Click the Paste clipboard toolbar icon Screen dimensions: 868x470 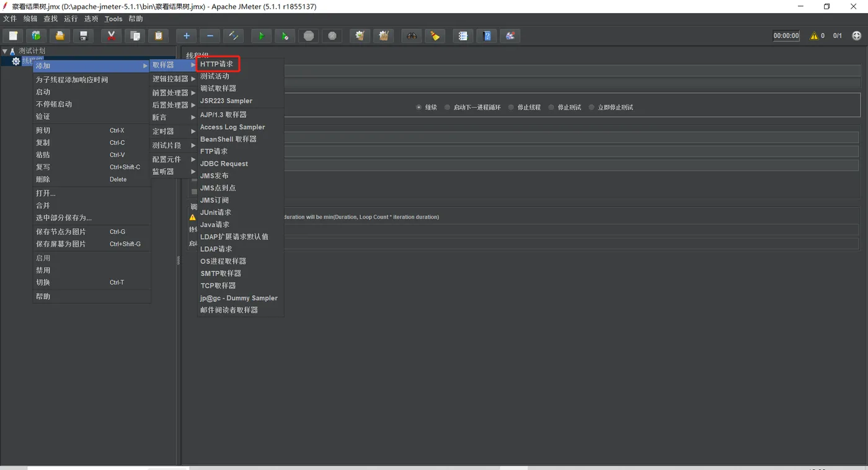pyautogui.click(x=158, y=36)
